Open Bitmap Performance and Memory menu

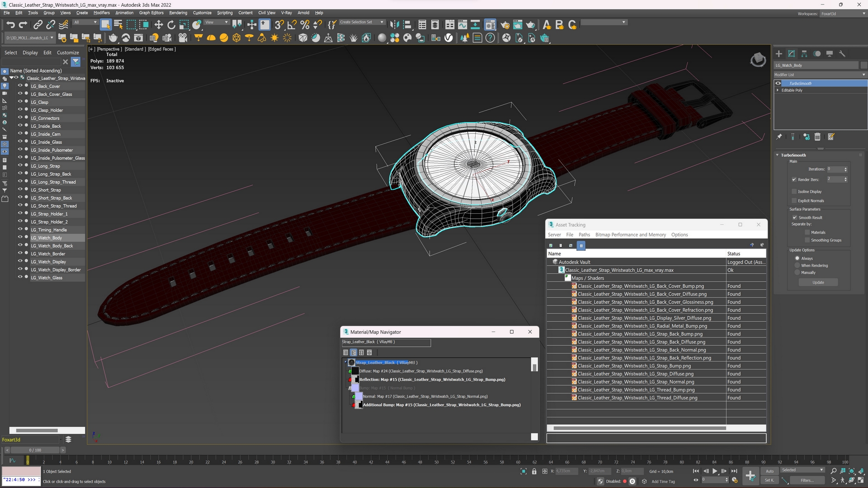click(630, 235)
